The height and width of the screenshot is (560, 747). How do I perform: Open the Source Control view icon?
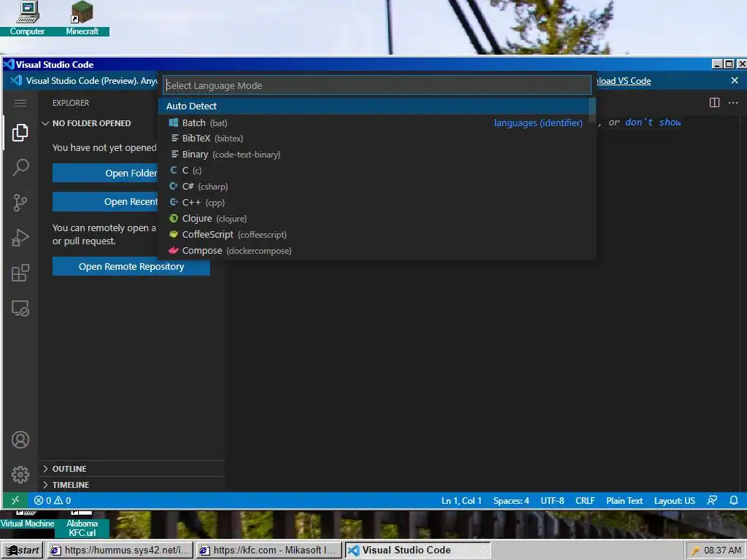20,203
